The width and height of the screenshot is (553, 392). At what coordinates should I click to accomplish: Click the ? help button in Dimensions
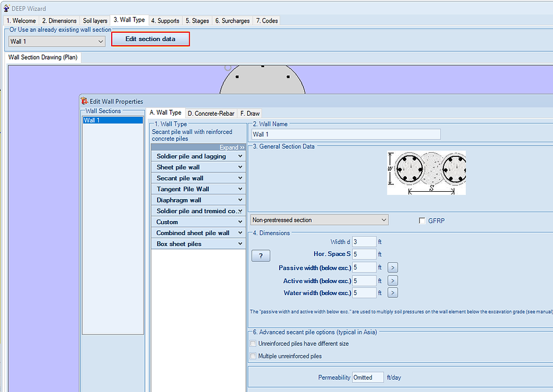(x=261, y=256)
